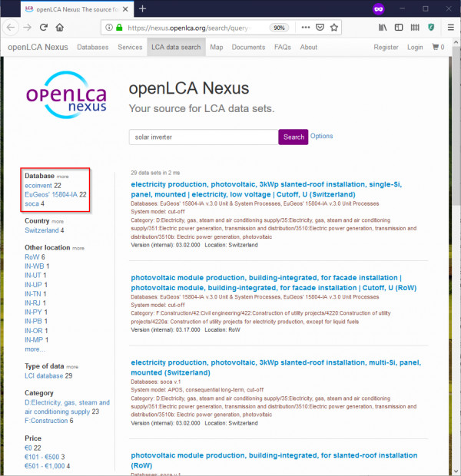Viewport: 461px width, 476px height.
Task: Open the Databases menu item
Action: [93, 47]
